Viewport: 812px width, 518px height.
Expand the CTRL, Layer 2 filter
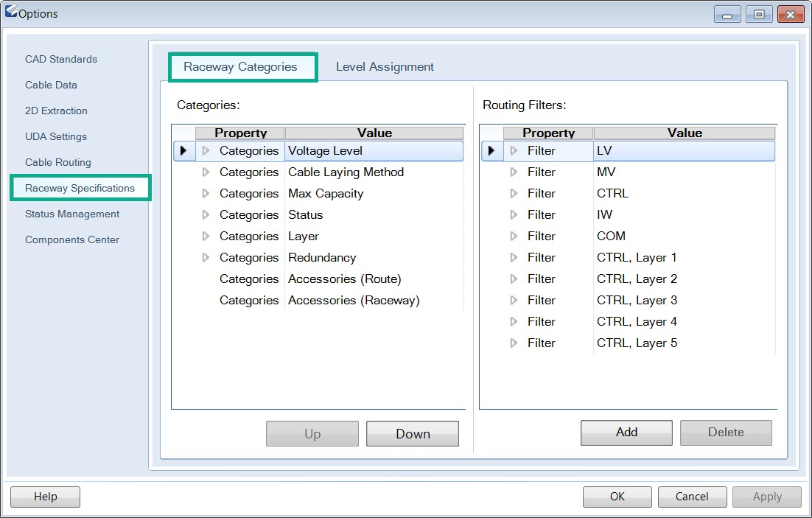coord(514,279)
